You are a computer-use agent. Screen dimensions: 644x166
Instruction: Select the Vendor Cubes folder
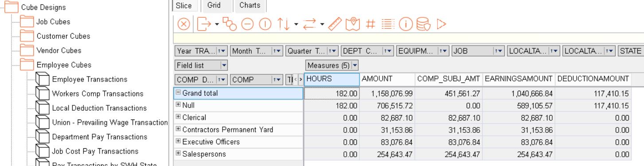point(59,50)
